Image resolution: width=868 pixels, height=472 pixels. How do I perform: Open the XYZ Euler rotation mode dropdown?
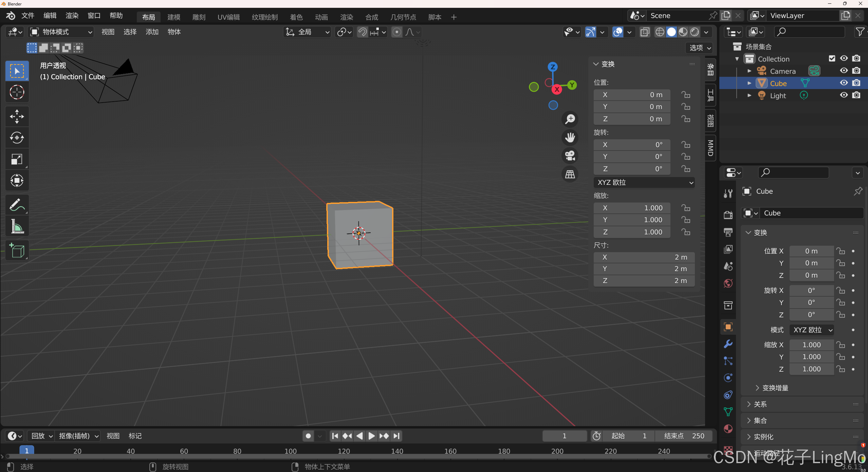point(644,182)
